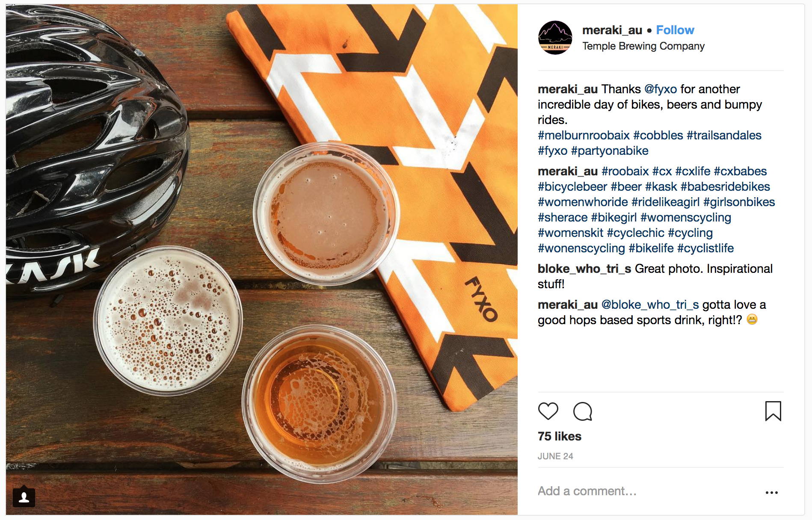Screen dimensions: 812x520
Task: Open the meraki_au profile avatar
Action: [555, 38]
